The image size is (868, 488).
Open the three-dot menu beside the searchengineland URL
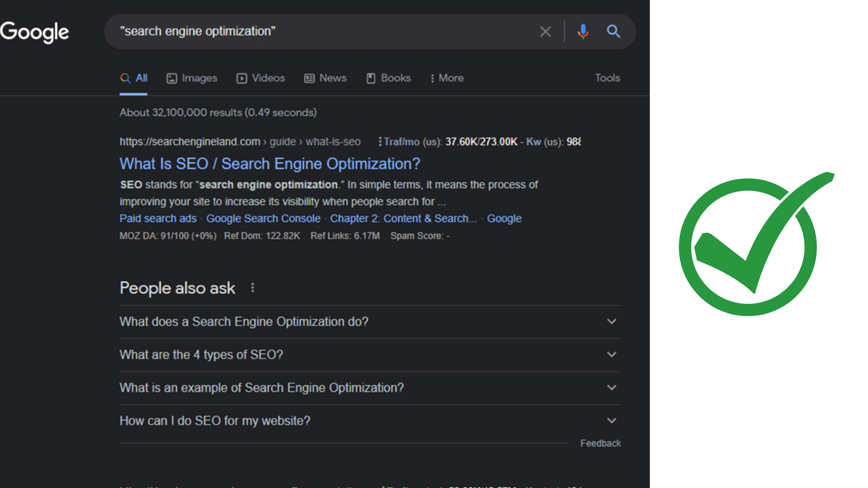click(380, 142)
